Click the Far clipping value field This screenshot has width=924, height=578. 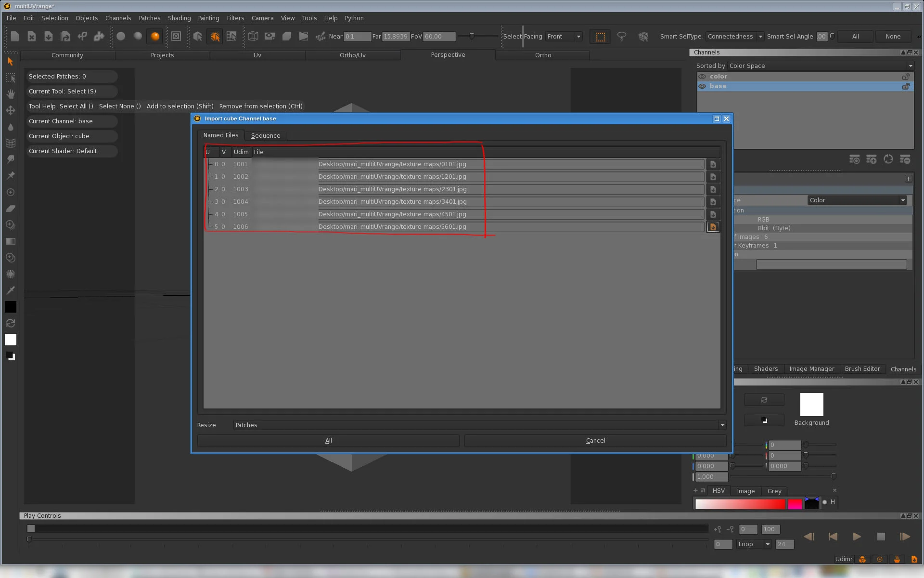click(396, 37)
